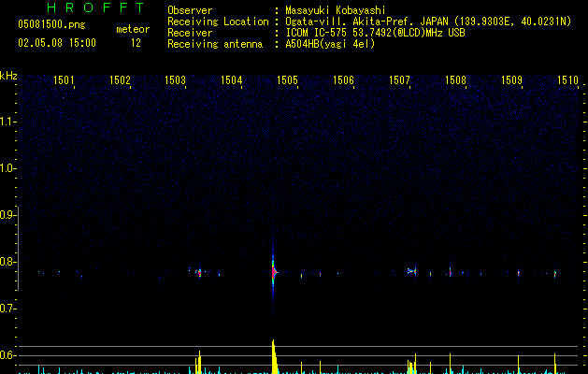
Task: Click the 1510 time axis label
Action: 567,80
